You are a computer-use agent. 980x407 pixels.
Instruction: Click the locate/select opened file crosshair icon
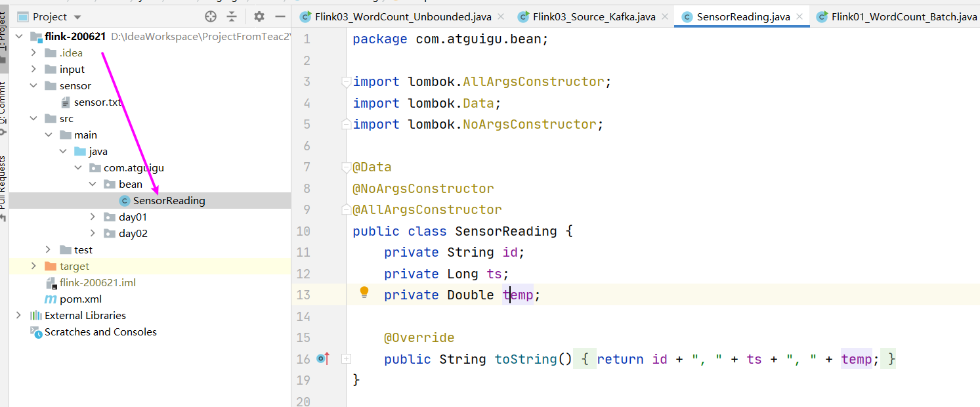tap(211, 17)
